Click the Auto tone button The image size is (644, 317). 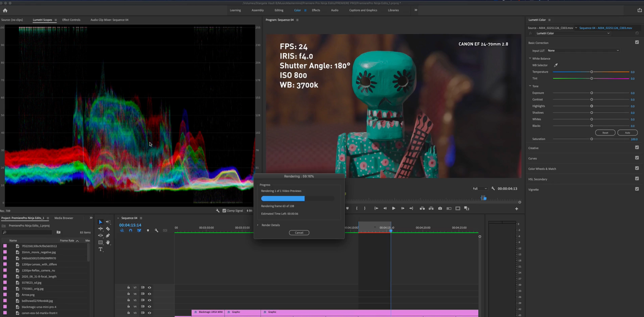tap(627, 133)
